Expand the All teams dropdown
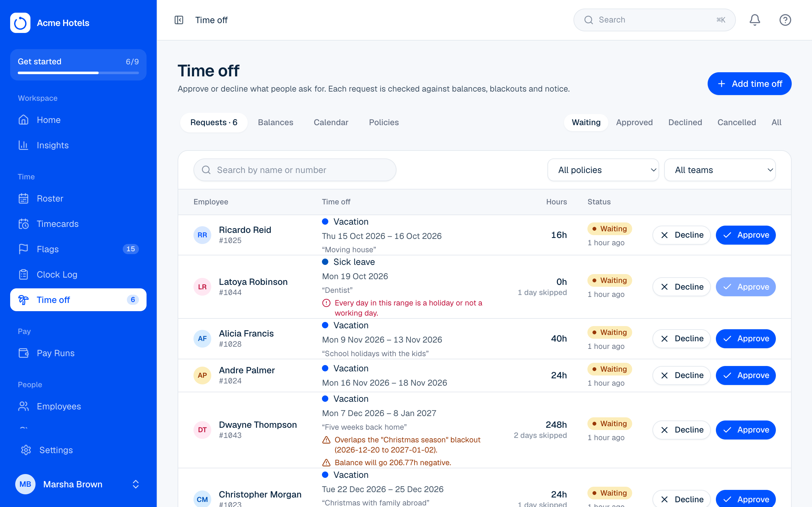Image resolution: width=812 pixels, height=507 pixels. pyautogui.click(x=720, y=170)
